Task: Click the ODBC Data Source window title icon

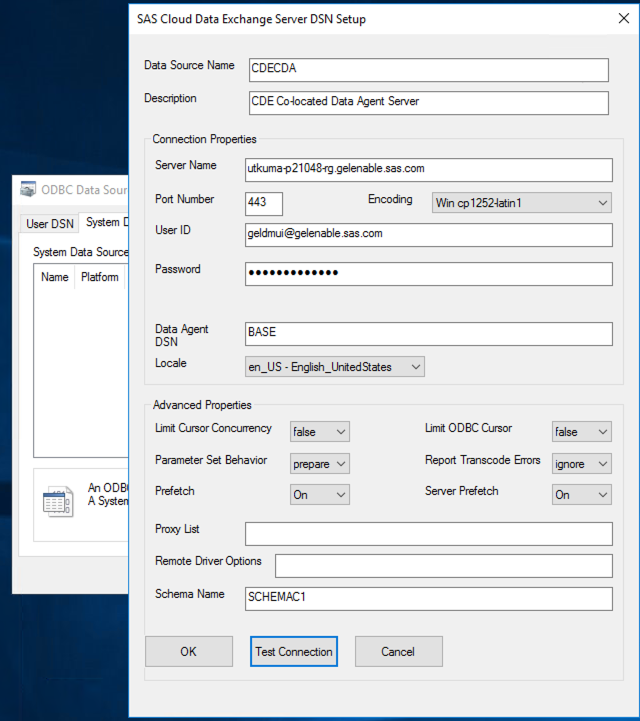Action: [x=28, y=189]
